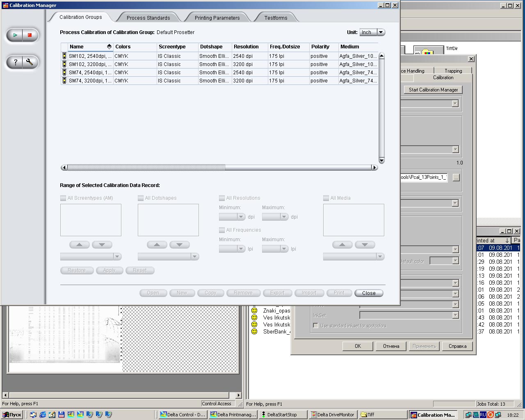Click the red stop button in Calibration Manager
The width and height of the screenshot is (525, 420).
point(30,35)
